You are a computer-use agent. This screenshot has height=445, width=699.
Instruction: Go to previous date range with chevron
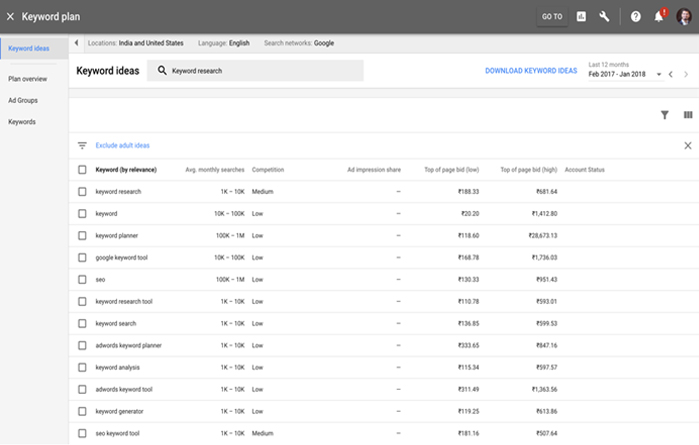[670, 74]
